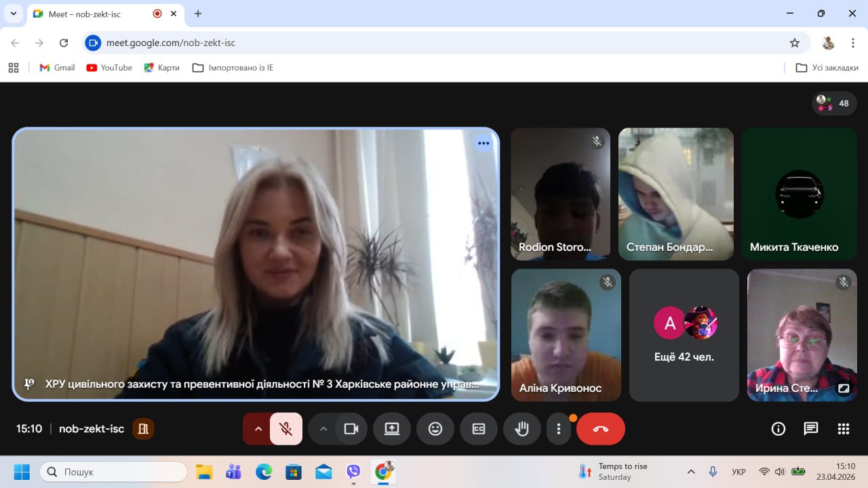Open the activities grid icon
The image size is (868, 488).
[844, 428]
